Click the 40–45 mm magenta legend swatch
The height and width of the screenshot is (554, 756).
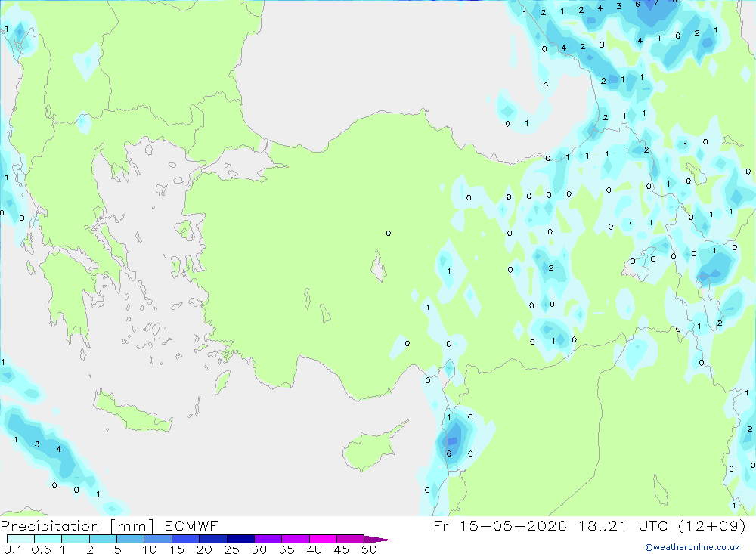(x=323, y=539)
